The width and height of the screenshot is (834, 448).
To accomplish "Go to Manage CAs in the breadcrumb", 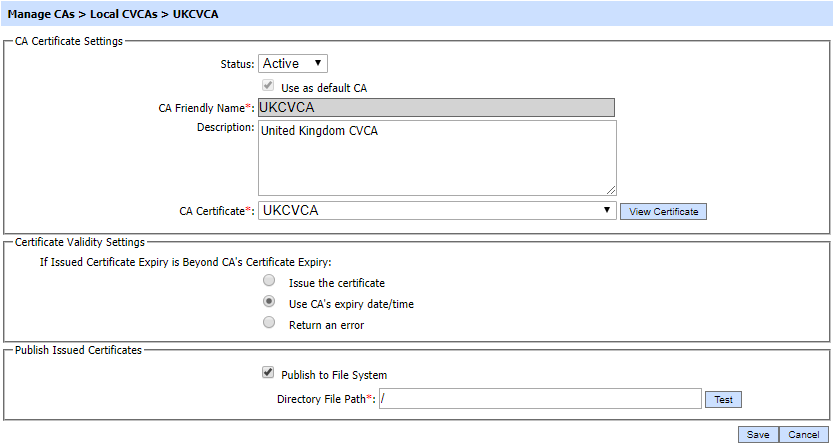I will point(43,14).
